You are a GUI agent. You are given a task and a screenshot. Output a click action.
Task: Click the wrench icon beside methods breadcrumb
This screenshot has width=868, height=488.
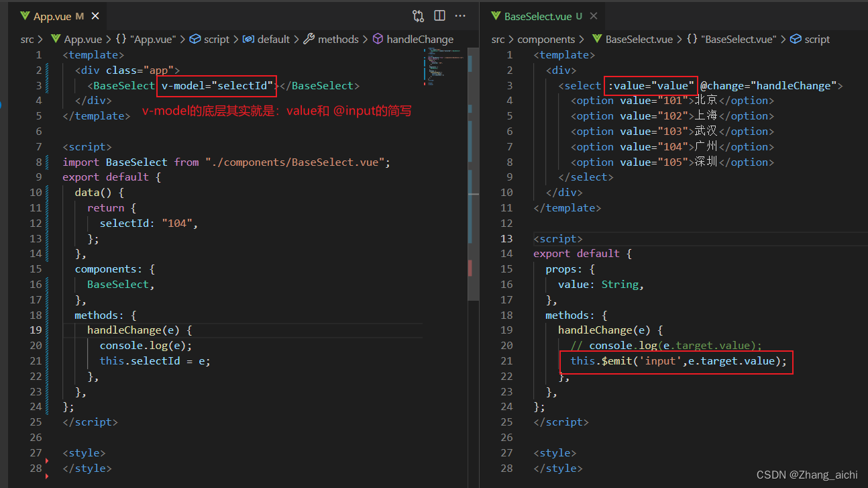tap(309, 40)
